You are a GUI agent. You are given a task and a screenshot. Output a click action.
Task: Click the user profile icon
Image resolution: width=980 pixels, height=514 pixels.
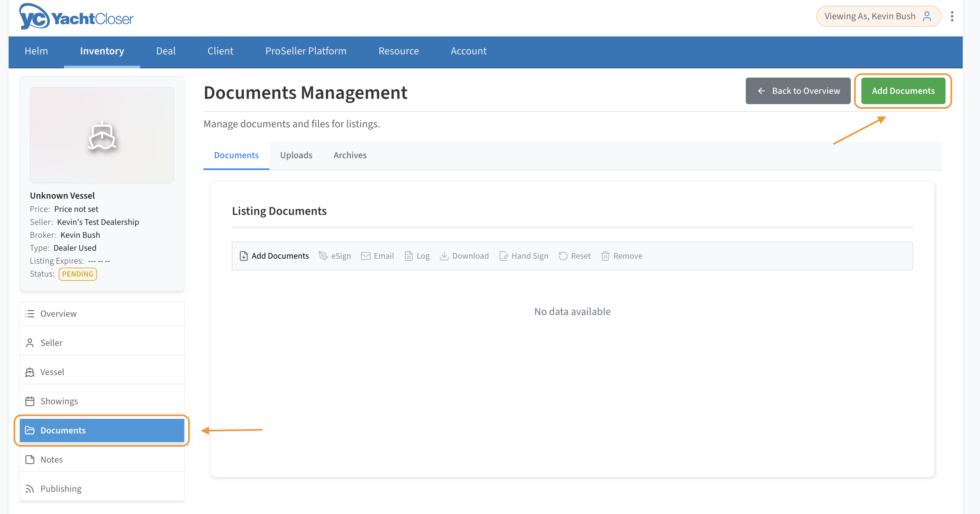[927, 16]
